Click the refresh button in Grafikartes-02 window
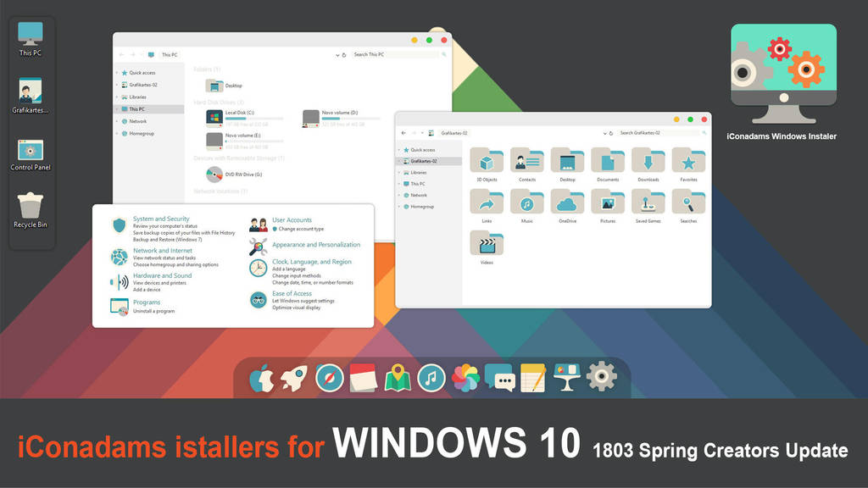This screenshot has height=488, width=868. tap(611, 133)
